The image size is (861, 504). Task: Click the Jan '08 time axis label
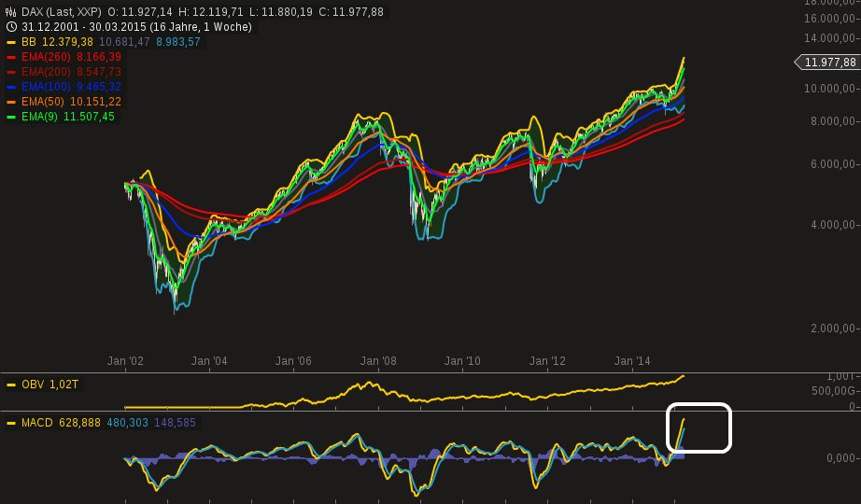click(378, 360)
